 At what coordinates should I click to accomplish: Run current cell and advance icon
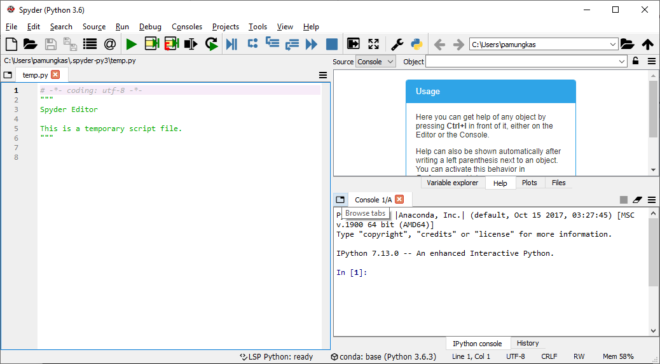coord(172,44)
